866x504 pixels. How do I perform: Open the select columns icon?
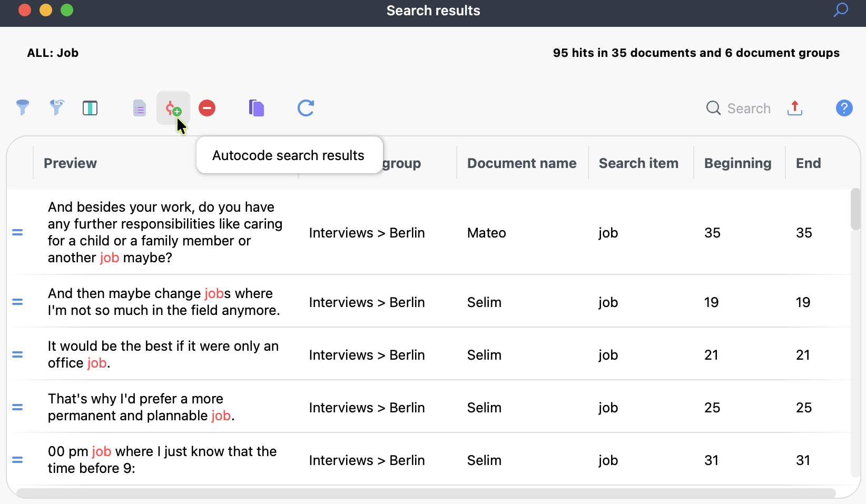pyautogui.click(x=90, y=108)
